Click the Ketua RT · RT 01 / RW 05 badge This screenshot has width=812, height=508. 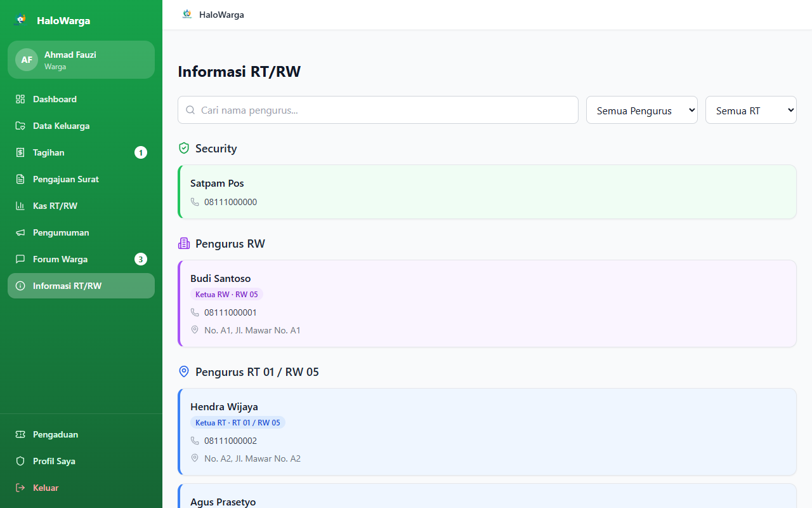[238, 423]
